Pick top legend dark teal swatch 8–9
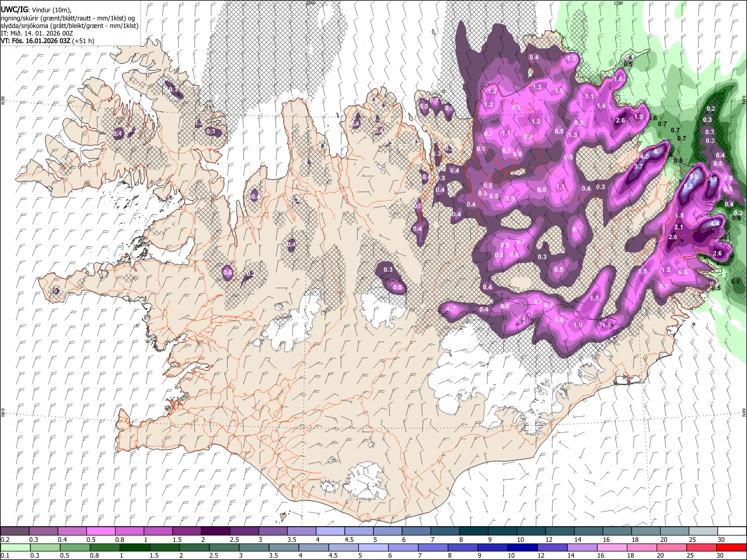The width and height of the screenshot is (747, 560). point(473,531)
